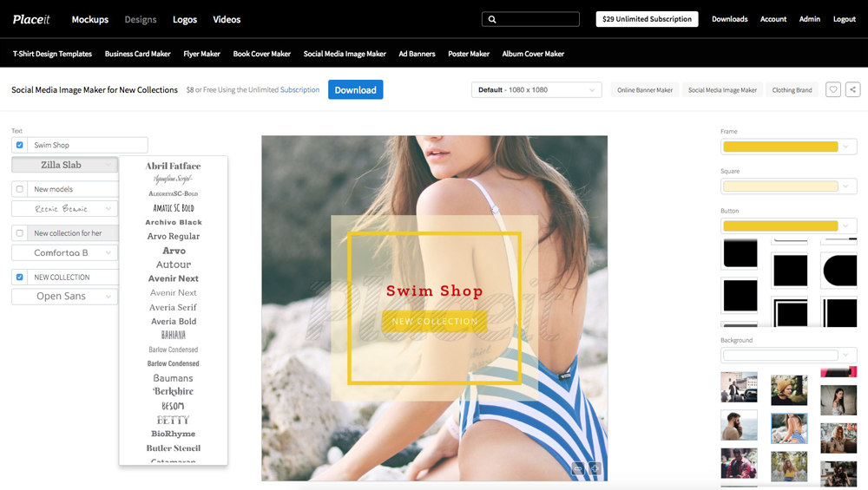Click the share icon
The image size is (868, 490).
pos(853,89)
